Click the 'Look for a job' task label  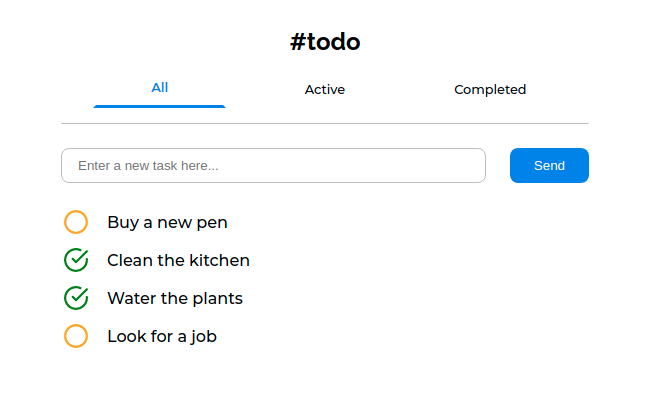point(162,336)
